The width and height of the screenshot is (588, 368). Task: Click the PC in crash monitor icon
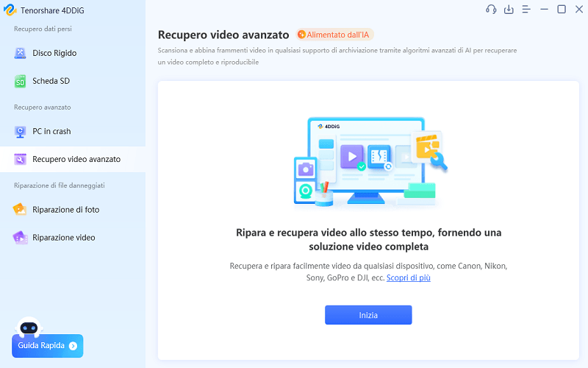[20, 132]
